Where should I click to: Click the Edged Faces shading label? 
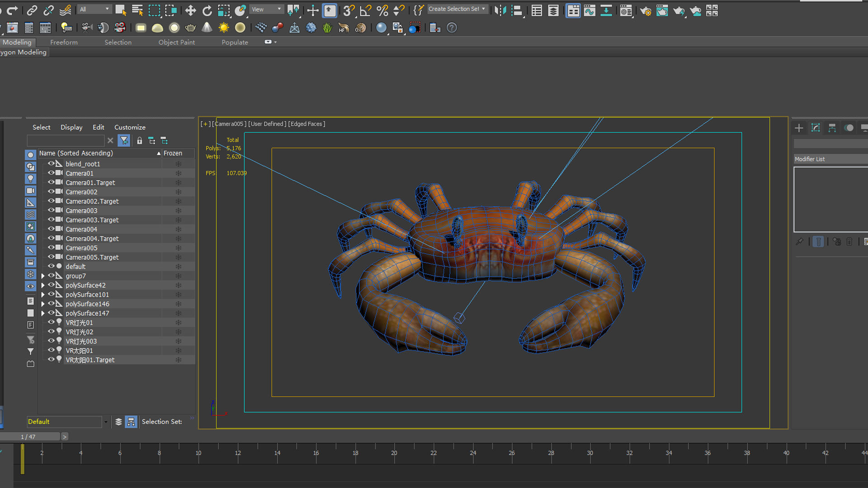point(307,124)
